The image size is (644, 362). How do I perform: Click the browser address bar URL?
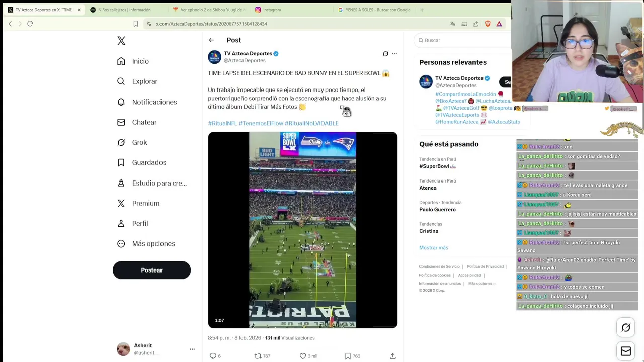click(x=211, y=24)
